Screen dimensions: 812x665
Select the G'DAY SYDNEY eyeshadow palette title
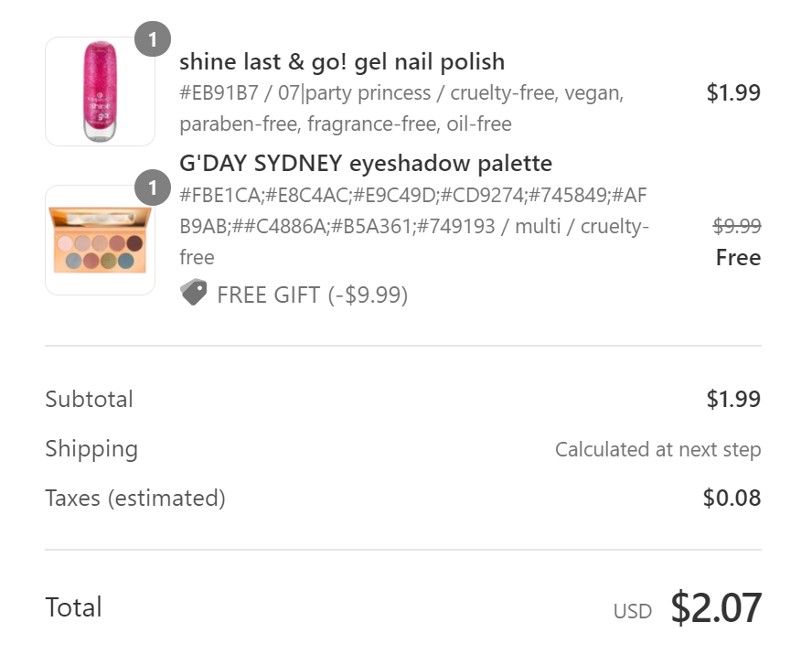pos(366,163)
